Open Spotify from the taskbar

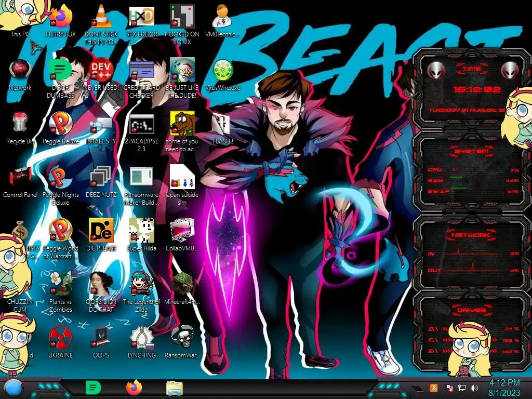click(94, 388)
